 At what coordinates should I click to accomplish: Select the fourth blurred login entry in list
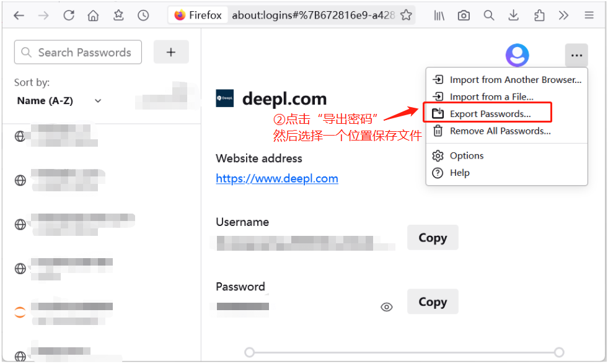coord(102,268)
